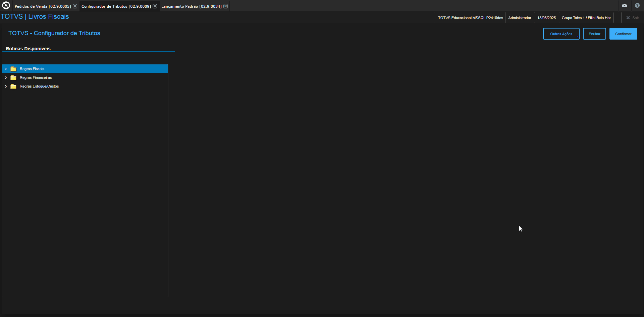The image size is (644, 317).
Task: Open the mail messages icon
Action: point(625,5)
